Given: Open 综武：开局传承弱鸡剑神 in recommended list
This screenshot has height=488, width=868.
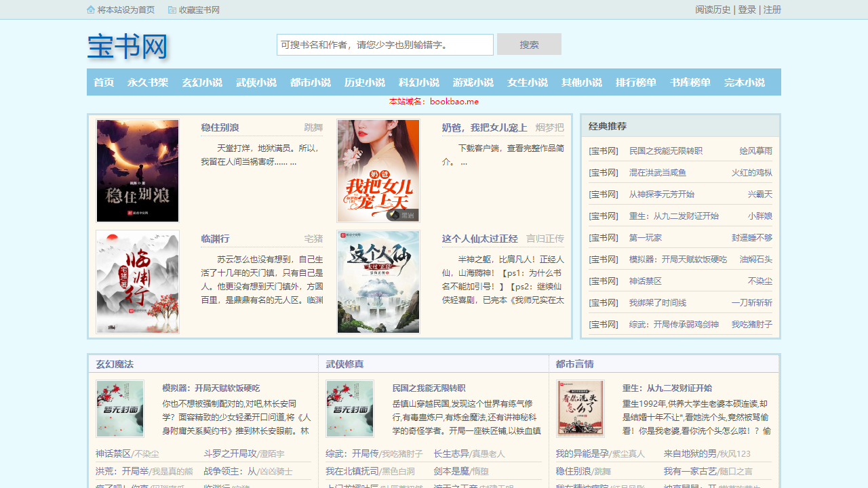Looking at the screenshot, I should 674,324.
